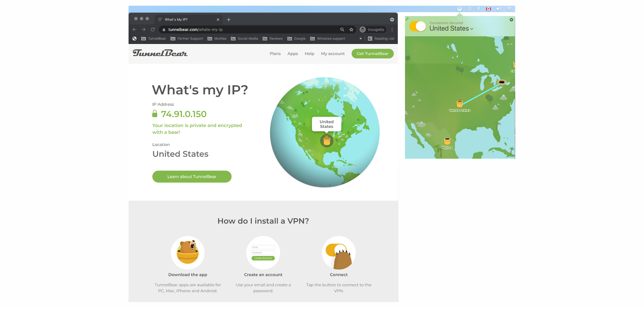Image resolution: width=644 pixels, height=309 pixels.
Task: Open the Windows support bookmarks folder
Action: pyautogui.click(x=328, y=38)
